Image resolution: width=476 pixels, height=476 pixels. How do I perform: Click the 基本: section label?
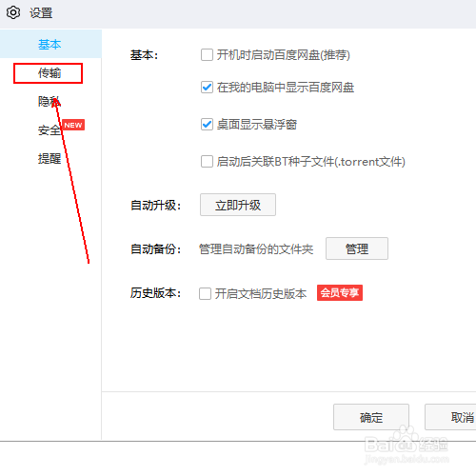pyautogui.click(x=144, y=55)
